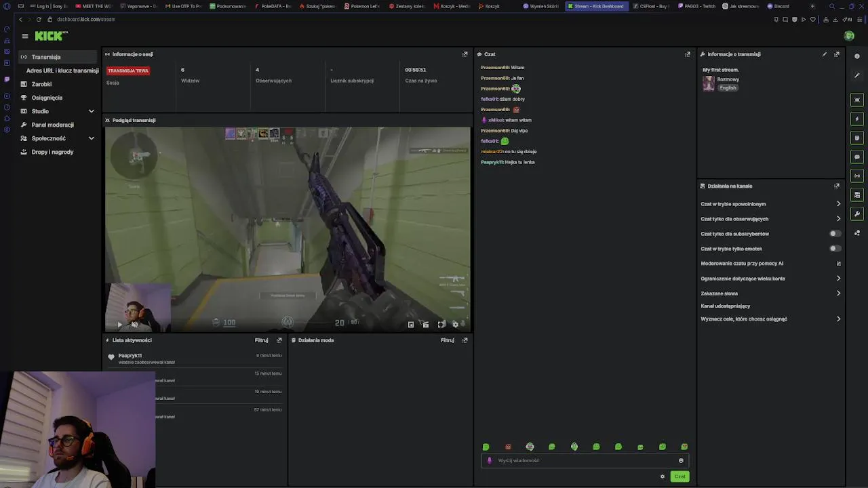Mute the stream preview volume
868x488 pixels.
pyautogui.click(x=134, y=325)
